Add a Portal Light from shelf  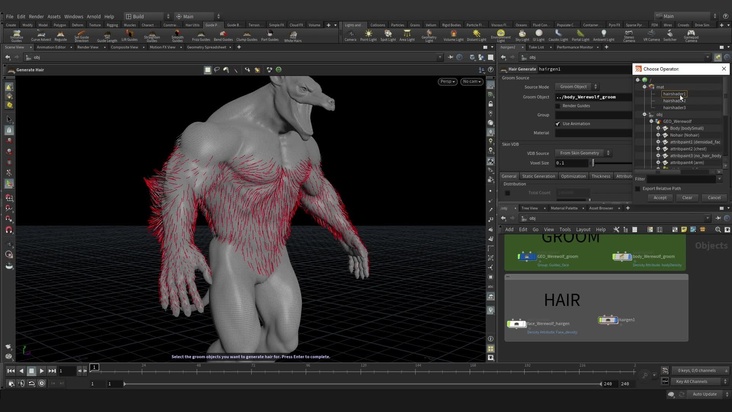[x=580, y=35]
